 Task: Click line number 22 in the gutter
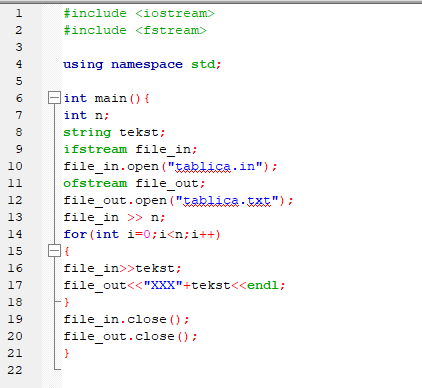pyautogui.click(x=15, y=370)
